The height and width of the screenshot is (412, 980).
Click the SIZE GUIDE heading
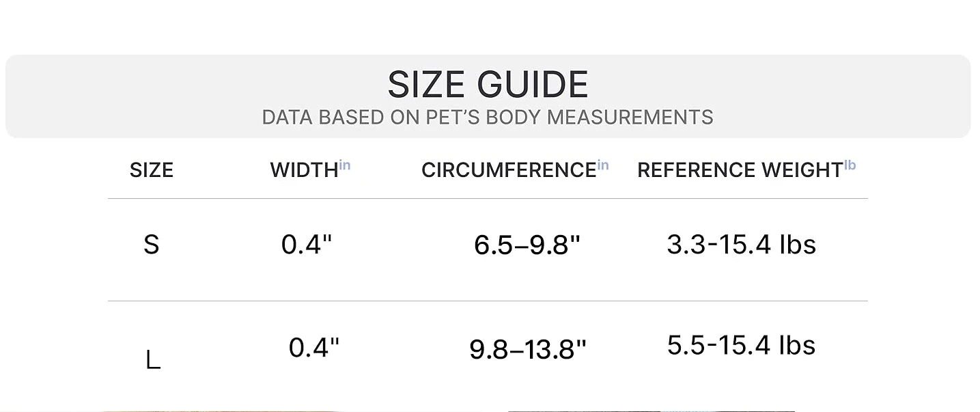(x=488, y=85)
